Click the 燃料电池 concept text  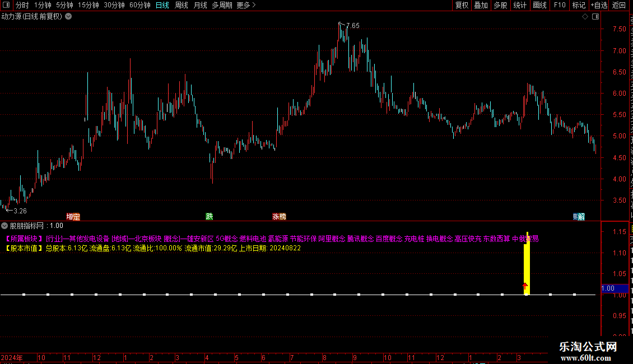click(253, 239)
